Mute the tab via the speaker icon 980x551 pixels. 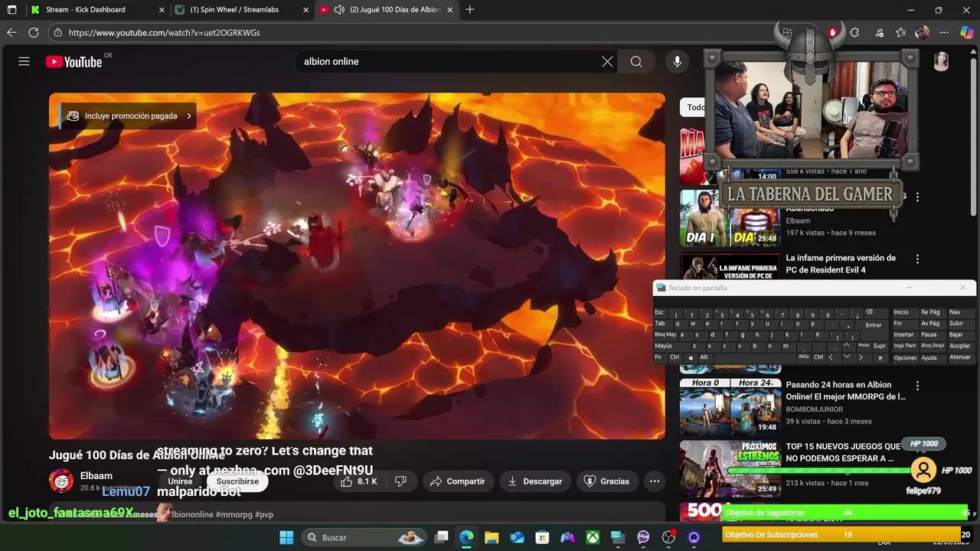coord(339,10)
